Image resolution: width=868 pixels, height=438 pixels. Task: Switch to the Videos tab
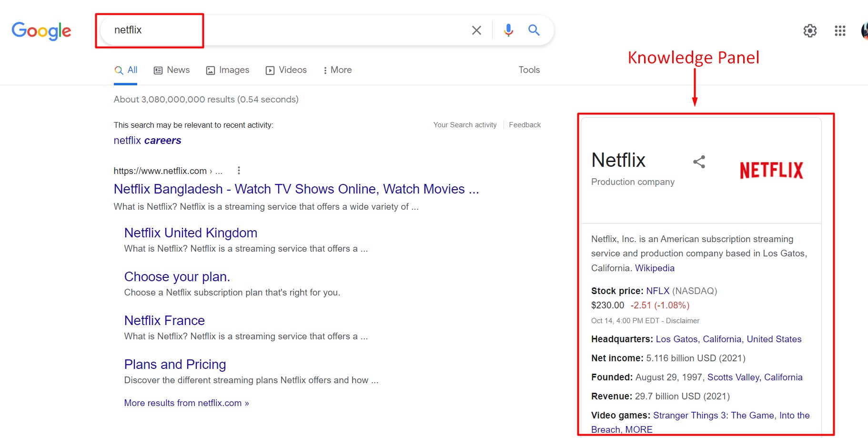click(286, 70)
